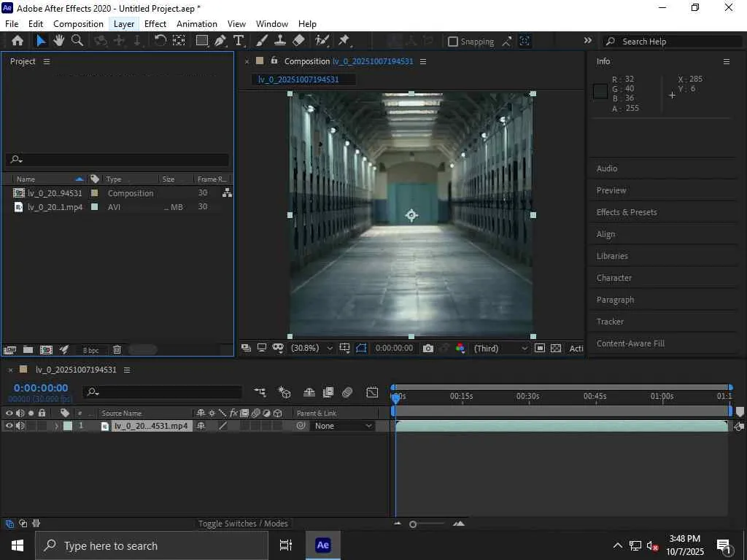The image size is (747, 560).
Task: Select the Hand tool
Action: pos(59,41)
